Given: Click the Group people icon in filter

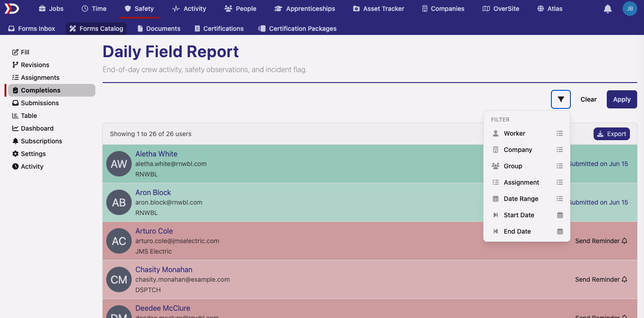Looking at the screenshot, I should pos(495,166).
